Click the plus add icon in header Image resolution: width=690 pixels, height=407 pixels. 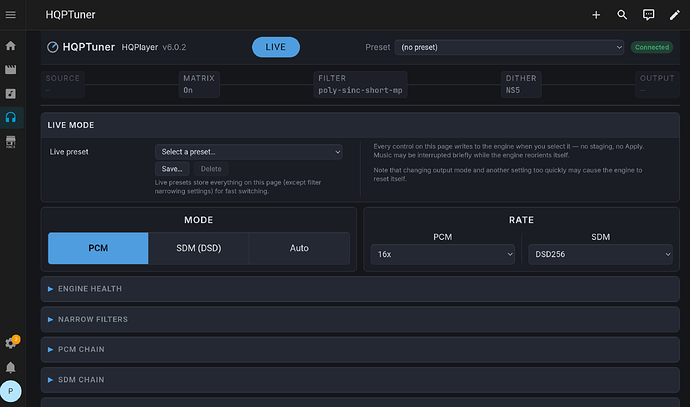point(596,15)
